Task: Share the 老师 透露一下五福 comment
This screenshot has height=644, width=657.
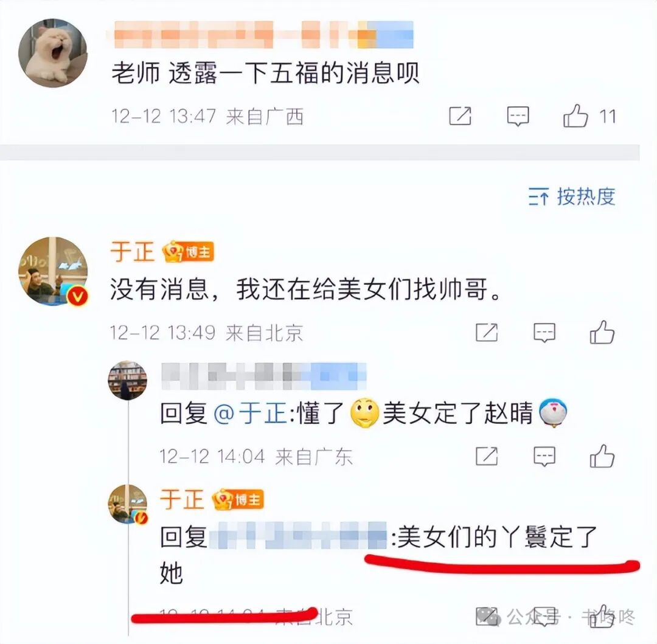Action: 460,116
